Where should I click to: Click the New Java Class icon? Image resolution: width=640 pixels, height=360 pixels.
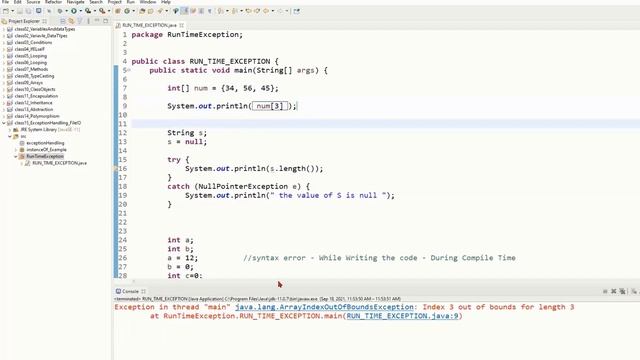point(127,11)
